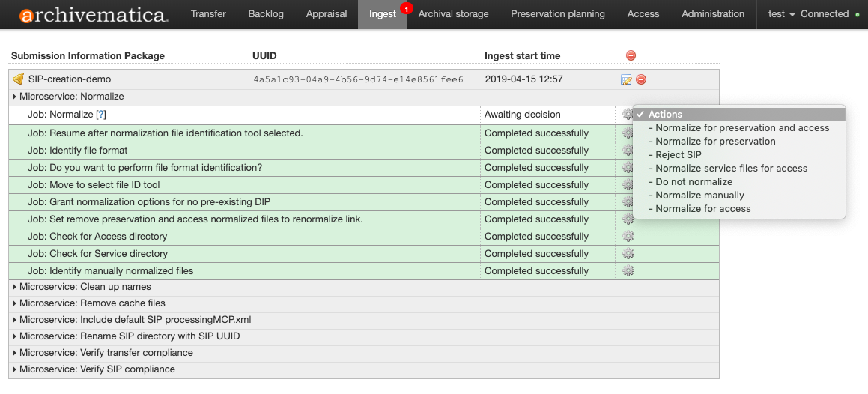Open the Transfer tab

(x=208, y=14)
